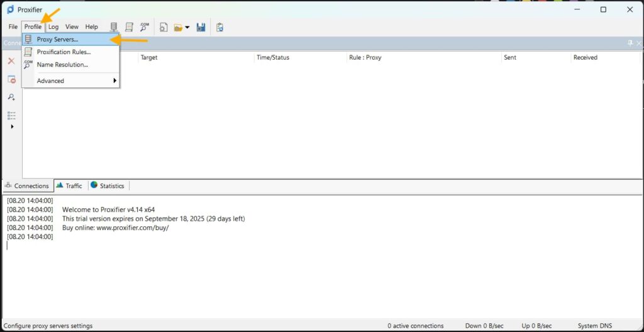Close the Proxifier window

630,10
